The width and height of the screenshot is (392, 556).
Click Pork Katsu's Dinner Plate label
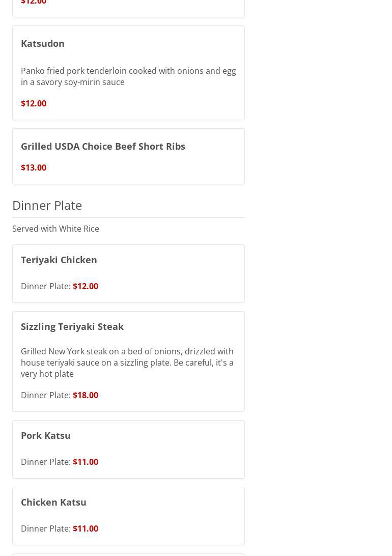tap(45, 462)
